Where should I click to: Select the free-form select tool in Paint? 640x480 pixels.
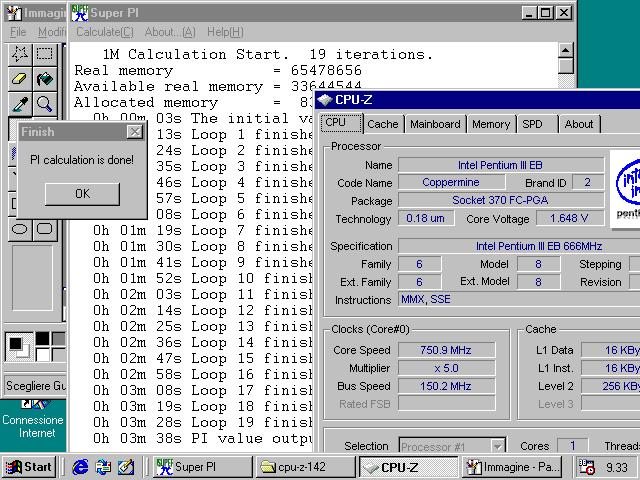pyautogui.click(x=20, y=54)
